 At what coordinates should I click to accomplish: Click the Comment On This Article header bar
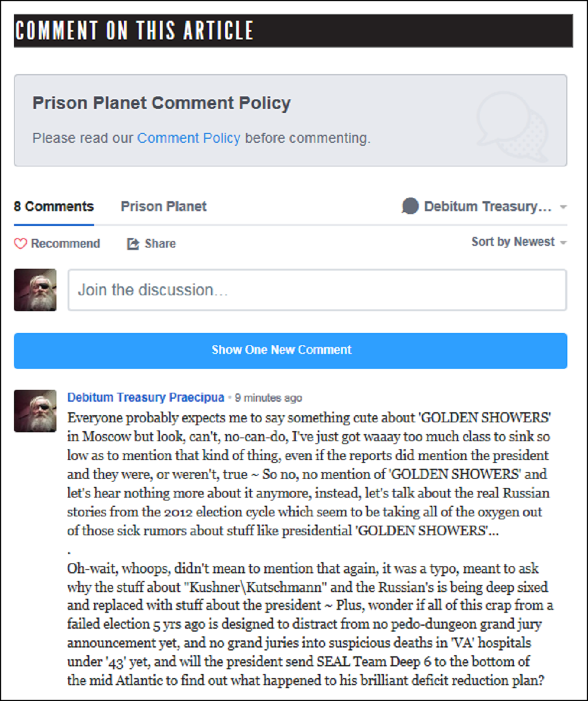point(293,31)
